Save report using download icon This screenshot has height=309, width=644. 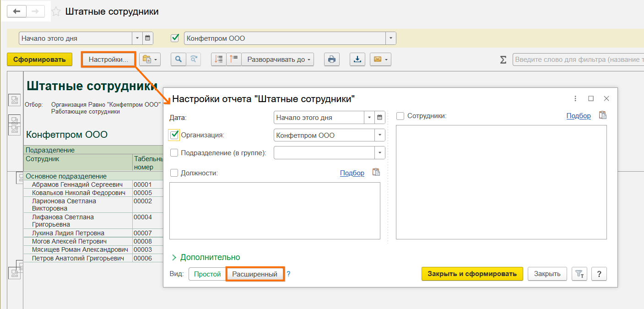pyautogui.click(x=357, y=59)
